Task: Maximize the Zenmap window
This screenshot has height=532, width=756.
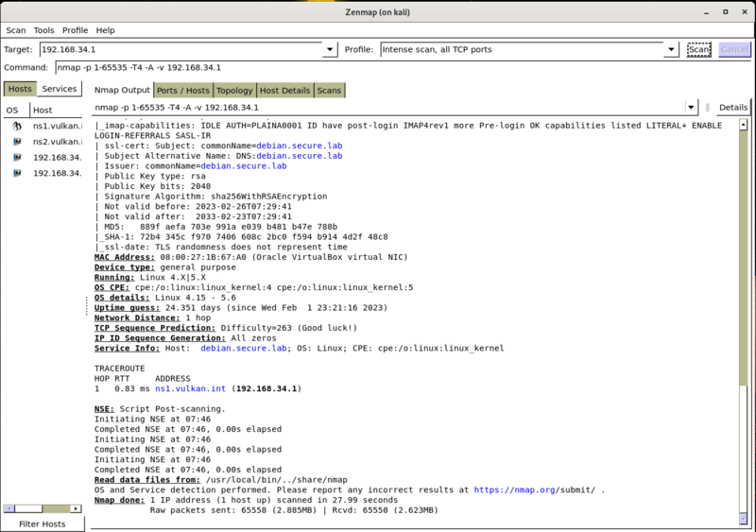Action: tap(724, 10)
